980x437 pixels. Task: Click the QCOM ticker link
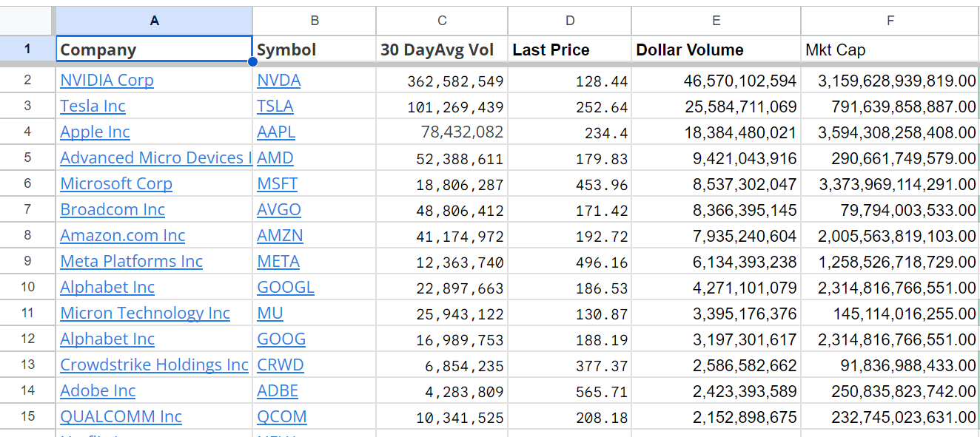tap(282, 417)
